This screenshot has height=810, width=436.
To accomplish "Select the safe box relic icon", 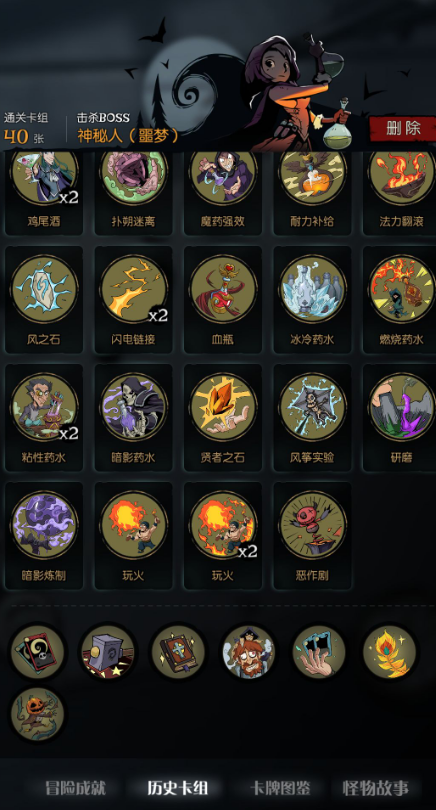I will [x=107, y=652].
